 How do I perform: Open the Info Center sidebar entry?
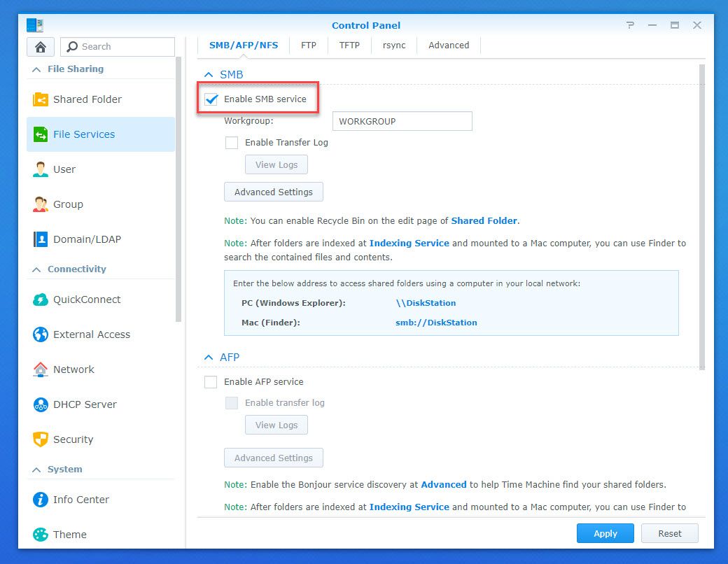coord(101,500)
